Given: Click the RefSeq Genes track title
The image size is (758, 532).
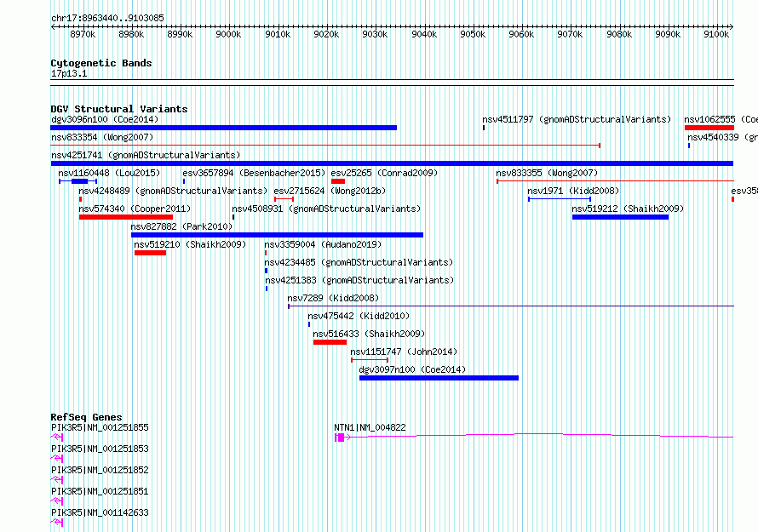Looking at the screenshot, I should point(86,417).
